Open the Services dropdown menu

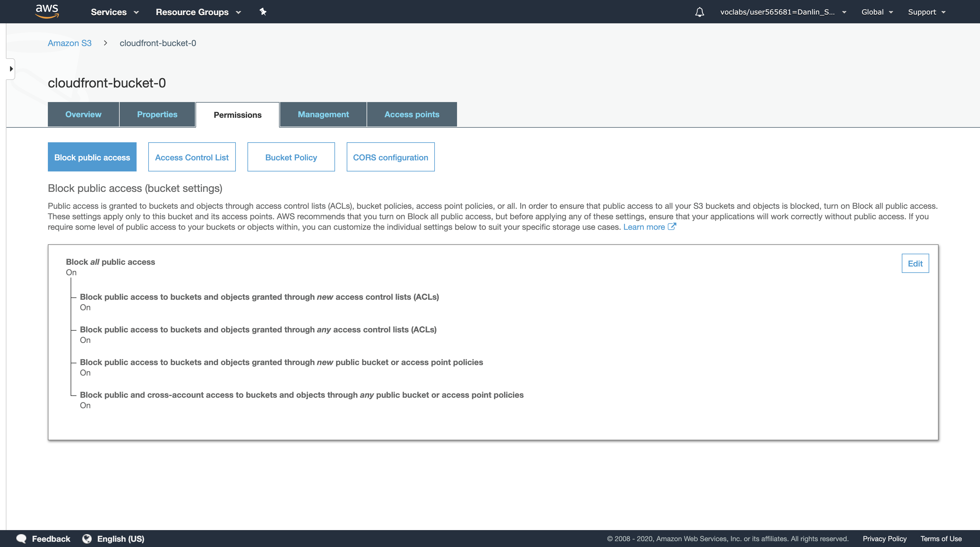pyautogui.click(x=114, y=12)
